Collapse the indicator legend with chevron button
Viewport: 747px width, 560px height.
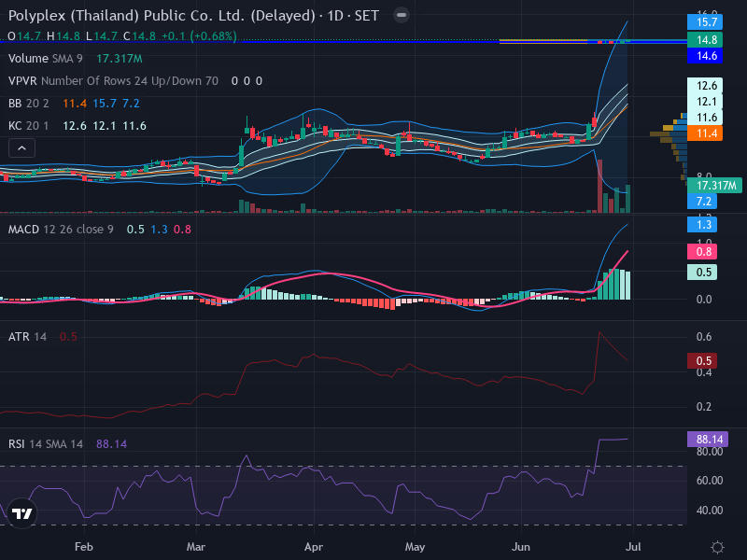(x=21, y=148)
